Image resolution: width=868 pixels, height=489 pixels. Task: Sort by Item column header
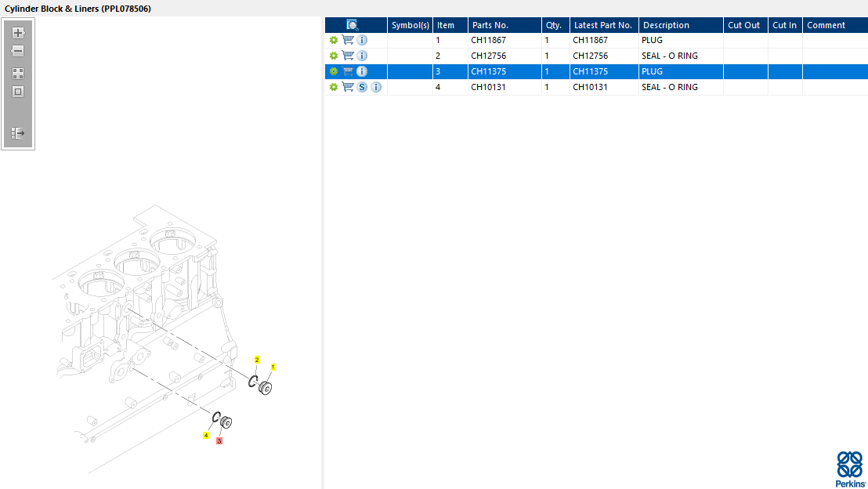point(450,25)
